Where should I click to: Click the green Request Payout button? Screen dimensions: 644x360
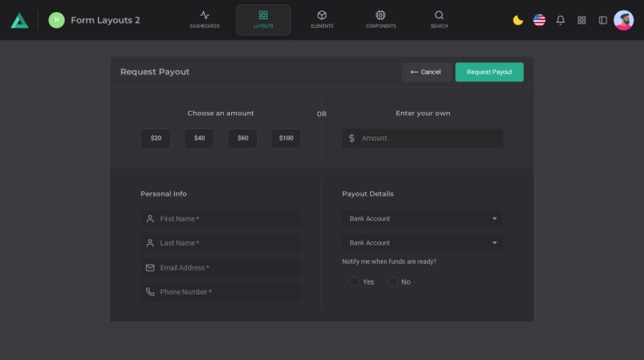[x=489, y=72]
